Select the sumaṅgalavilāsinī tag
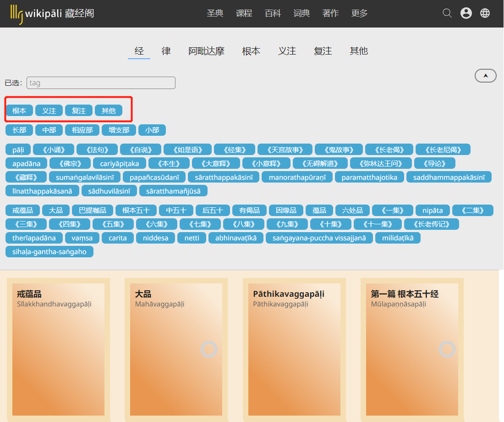Image resolution: width=504 pixels, height=422 pixels. pos(85,178)
